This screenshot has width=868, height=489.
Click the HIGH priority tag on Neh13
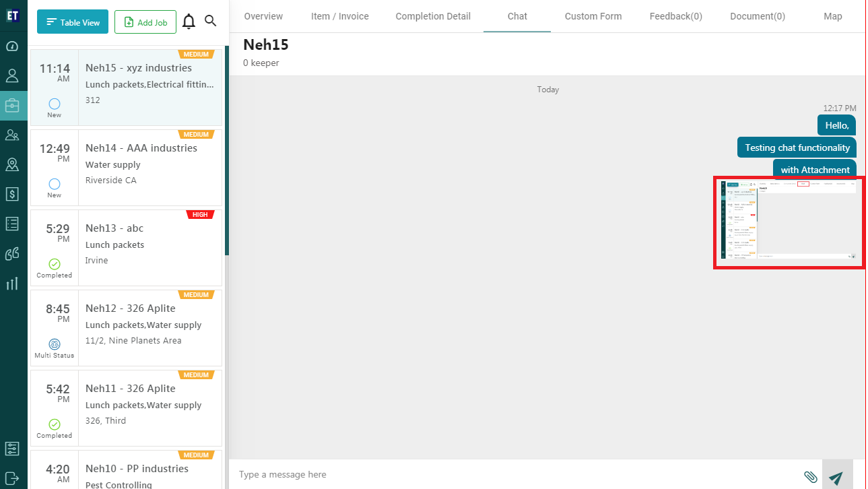pyautogui.click(x=200, y=215)
